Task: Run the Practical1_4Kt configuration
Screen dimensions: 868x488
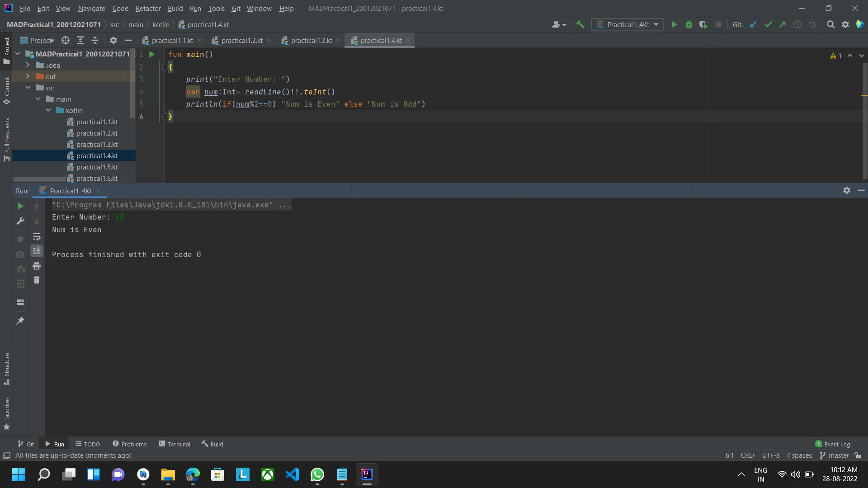Action: [674, 24]
